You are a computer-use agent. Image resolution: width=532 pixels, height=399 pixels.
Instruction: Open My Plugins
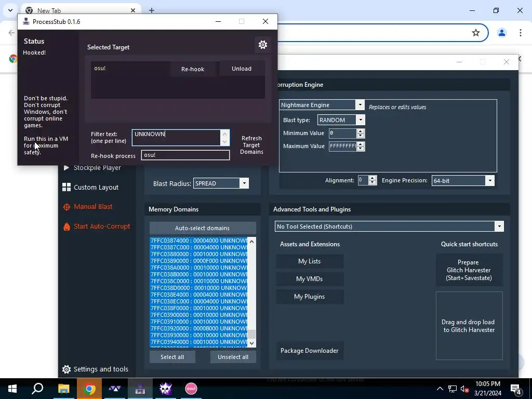(310, 297)
